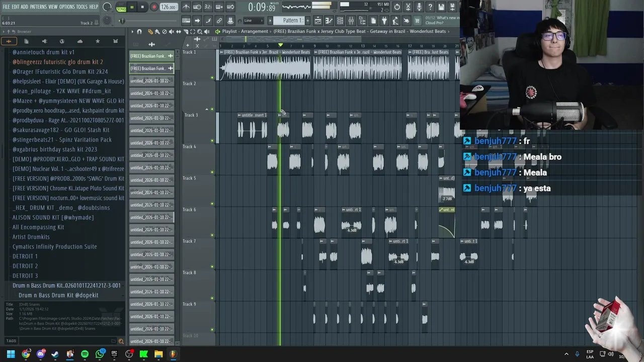Switch Browser to the files tab
644x362 pixels.
(x=26, y=41)
